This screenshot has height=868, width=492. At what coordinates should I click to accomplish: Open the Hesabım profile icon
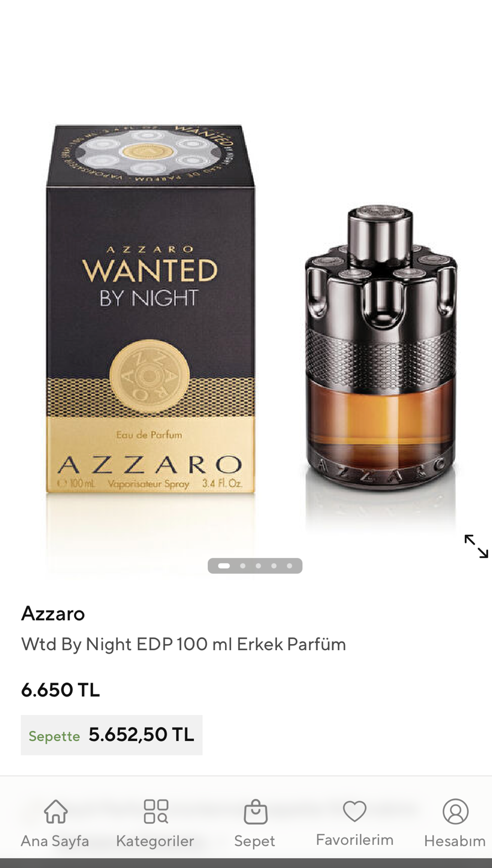[x=456, y=811]
